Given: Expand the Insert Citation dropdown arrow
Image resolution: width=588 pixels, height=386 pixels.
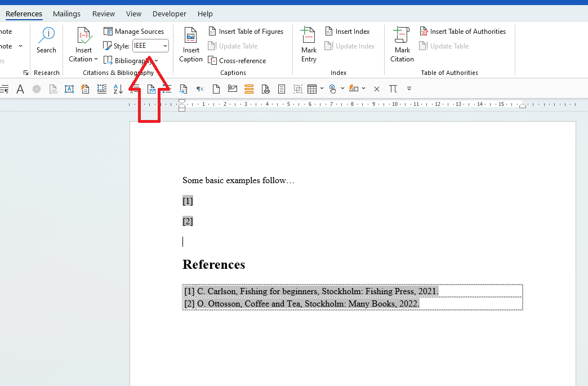Looking at the screenshot, I should [x=96, y=59].
